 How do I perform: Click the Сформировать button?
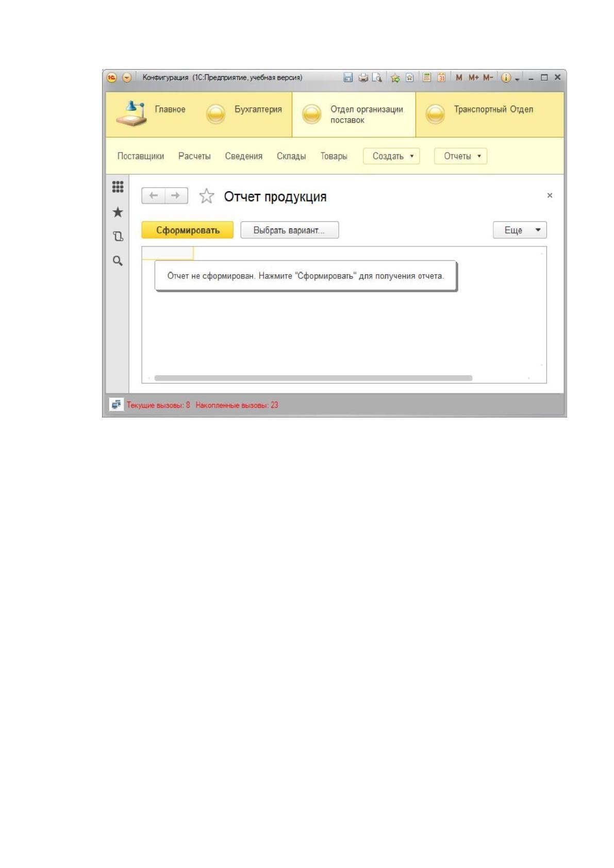tap(188, 230)
